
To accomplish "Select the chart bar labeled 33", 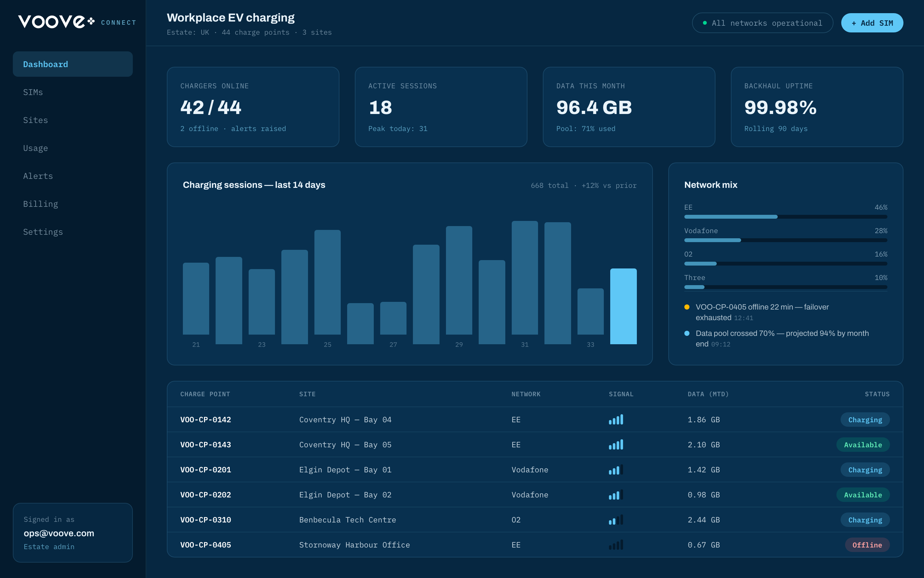I will pyautogui.click(x=590, y=311).
